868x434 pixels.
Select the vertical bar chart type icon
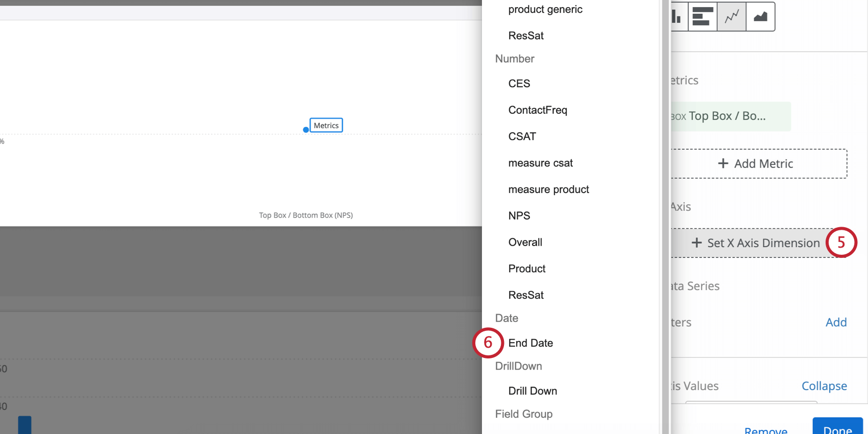coord(678,17)
